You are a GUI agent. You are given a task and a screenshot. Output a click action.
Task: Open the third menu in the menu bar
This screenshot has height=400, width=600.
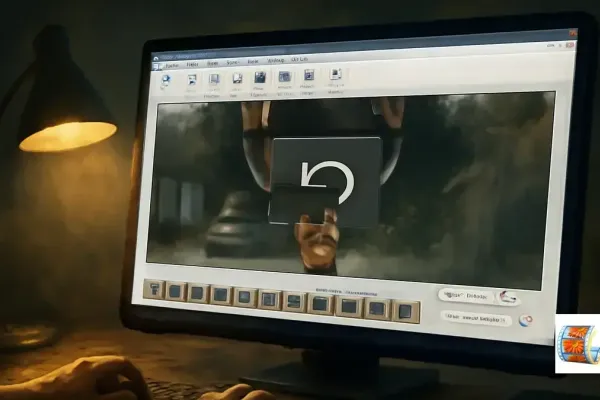coord(212,64)
